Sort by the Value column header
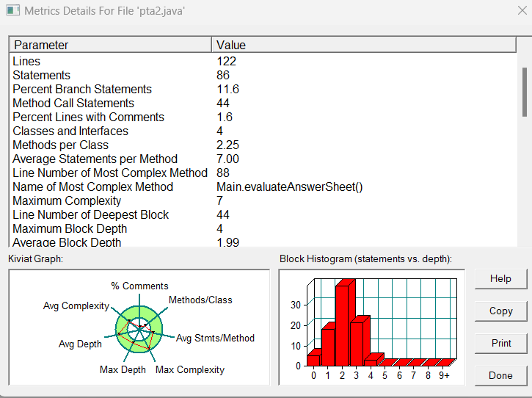The width and height of the screenshot is (532, 398). (x=364, y=45)
